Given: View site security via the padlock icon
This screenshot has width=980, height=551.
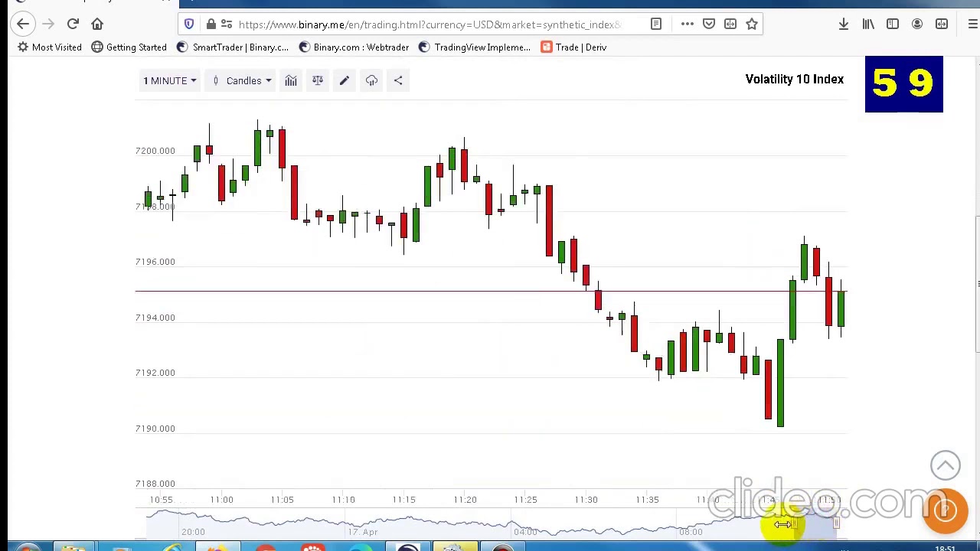Looking at the screenshot, I should (211, 24).
